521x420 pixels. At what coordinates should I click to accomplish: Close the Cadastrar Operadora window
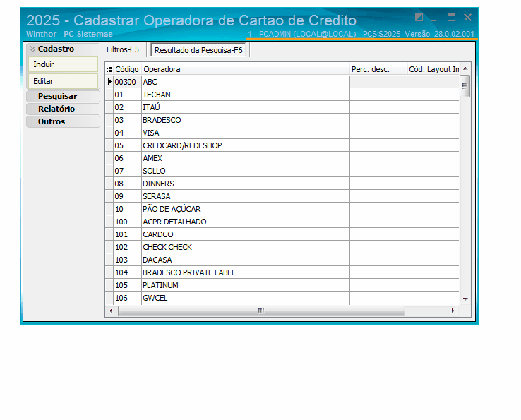tap(467, 17)
